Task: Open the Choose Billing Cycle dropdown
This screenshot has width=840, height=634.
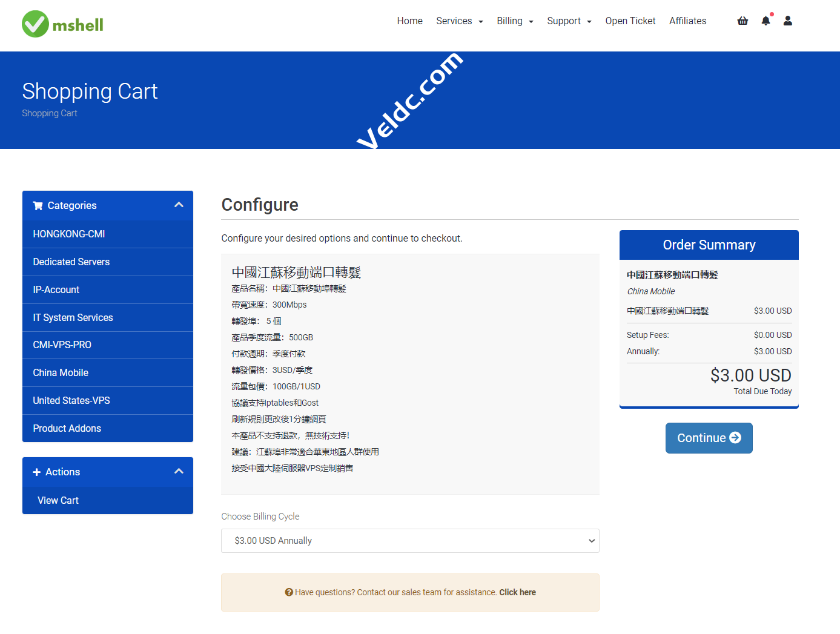Action: tap(410, 541)
